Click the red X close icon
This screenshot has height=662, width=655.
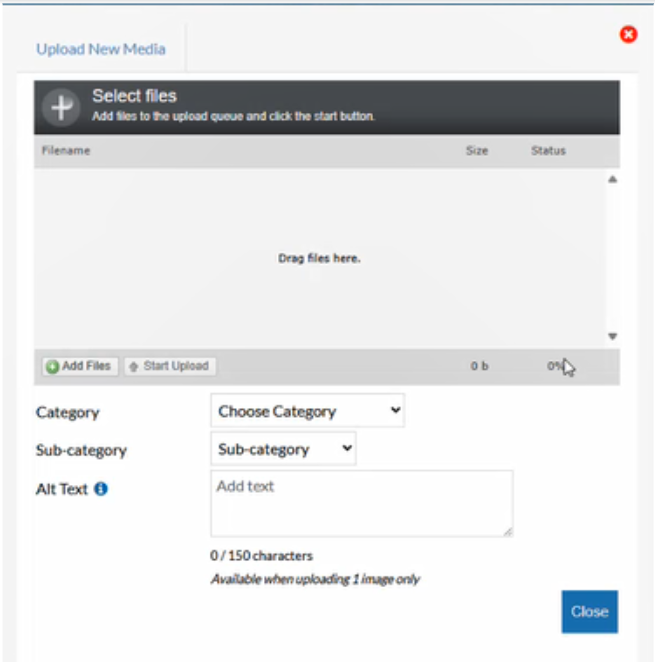pyautogui.click(x=628, y=35)
